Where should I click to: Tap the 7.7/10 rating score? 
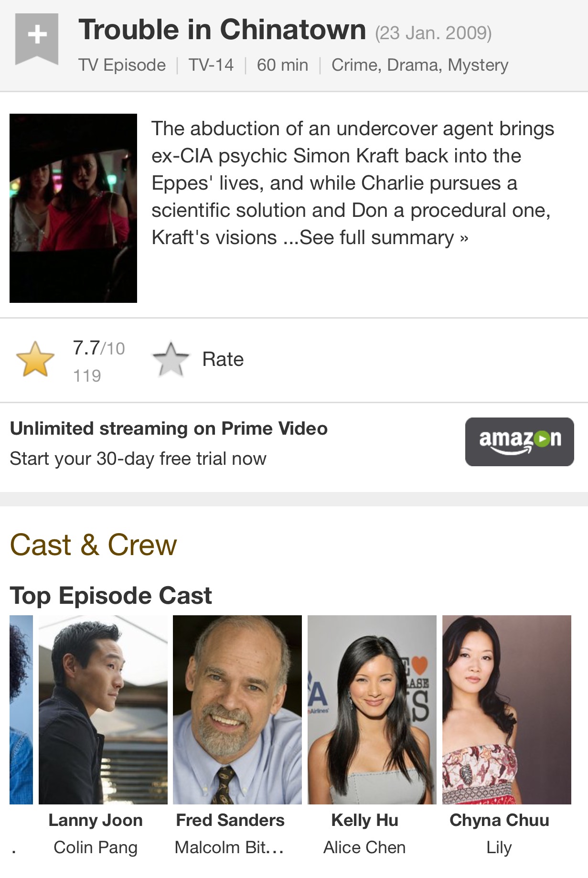tap(98, 348)
